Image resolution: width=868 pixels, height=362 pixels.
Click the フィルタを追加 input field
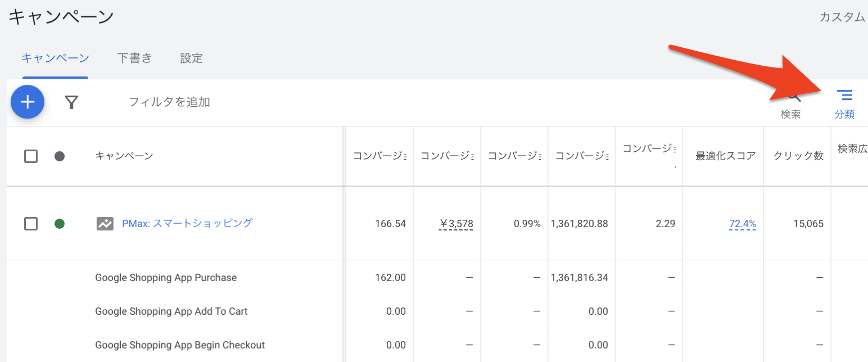click(x=169, y=102)
